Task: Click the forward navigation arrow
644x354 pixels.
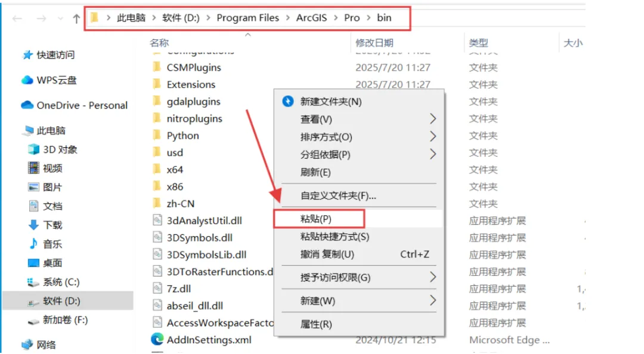Action: [41, 18]
